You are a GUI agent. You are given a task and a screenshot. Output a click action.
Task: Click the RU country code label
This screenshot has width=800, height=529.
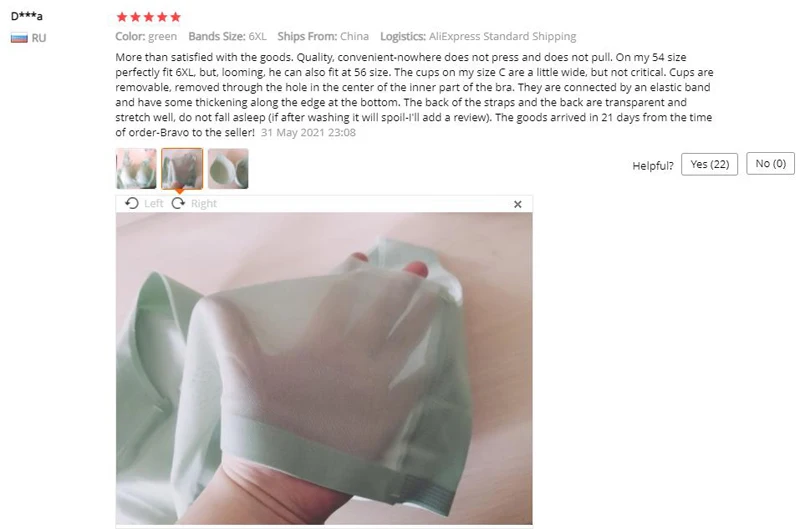point(39,38)
